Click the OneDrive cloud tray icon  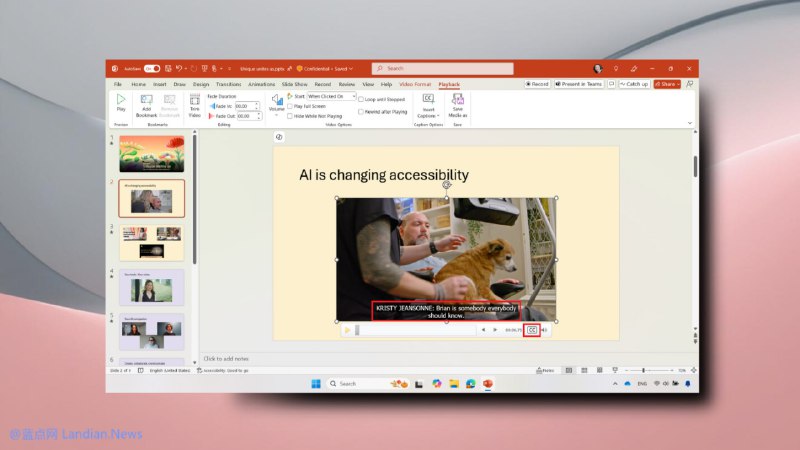coord(628,384)
